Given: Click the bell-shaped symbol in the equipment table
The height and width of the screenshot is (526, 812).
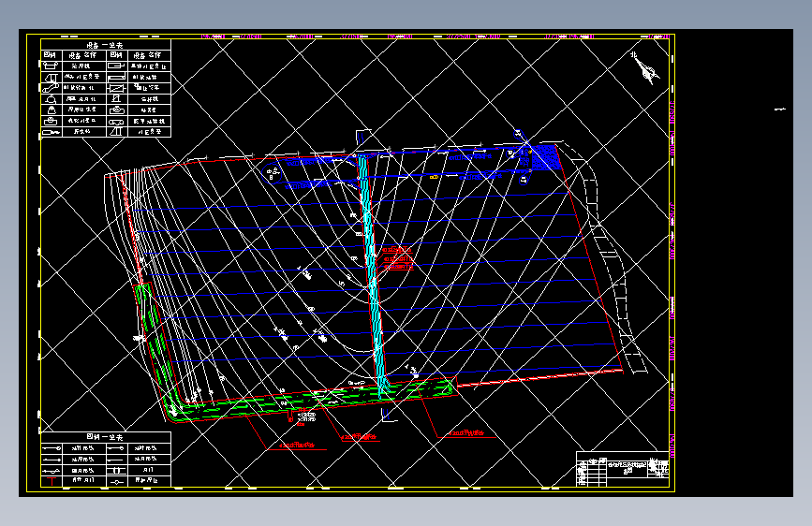Looking at the screenshot, I should pyautogui.click(x=51, y=110).
